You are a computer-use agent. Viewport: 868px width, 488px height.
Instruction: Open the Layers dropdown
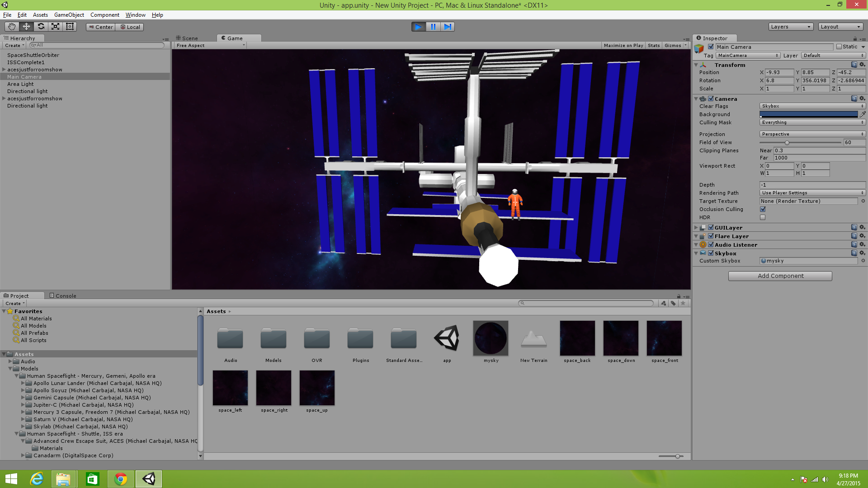[791, 27]
